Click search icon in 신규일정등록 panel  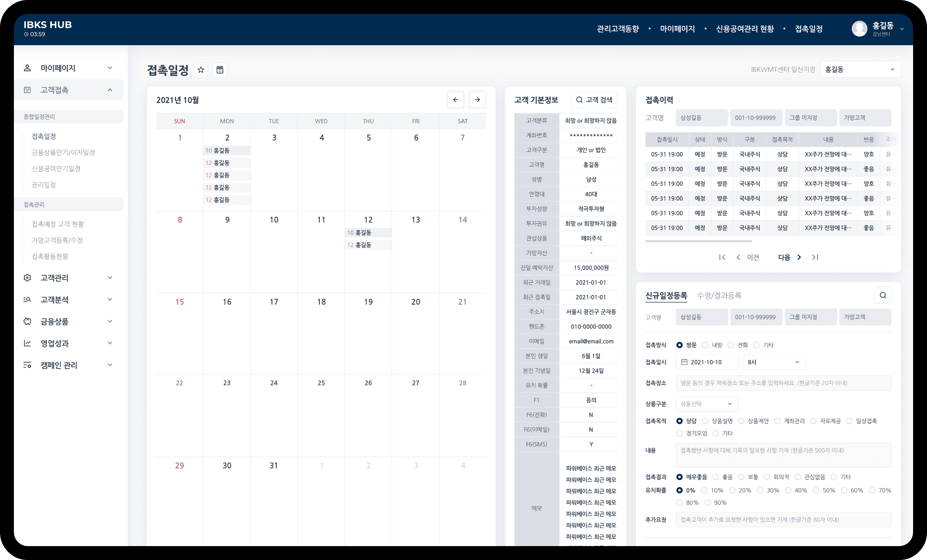click(x=883, y=295)
